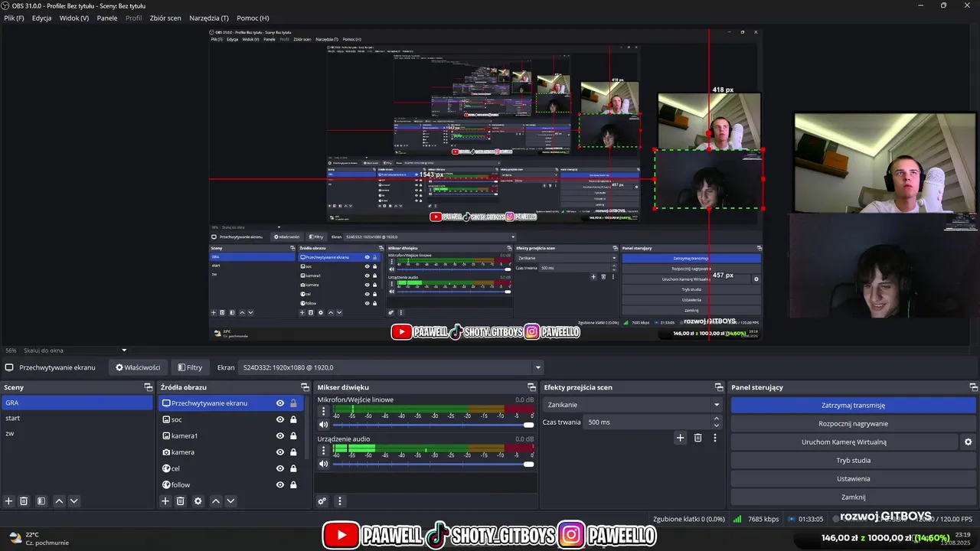Hide the kamera1 source

280,435
